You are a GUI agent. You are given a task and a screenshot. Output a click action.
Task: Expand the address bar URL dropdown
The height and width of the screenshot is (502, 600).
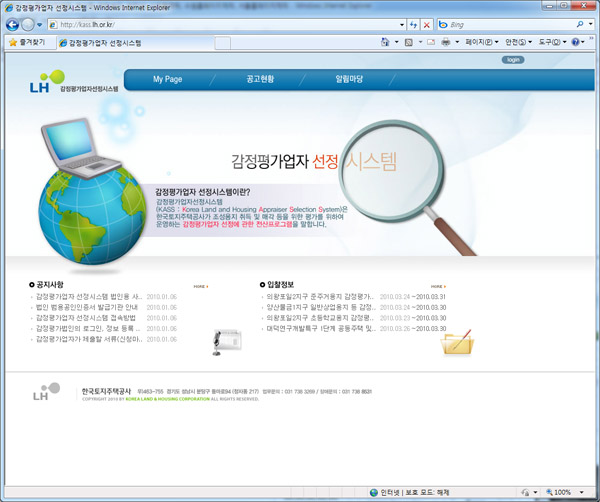pyautogui.click(x=402, y=25)
